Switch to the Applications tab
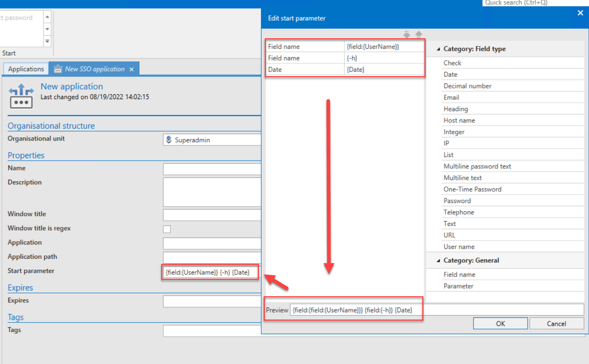The image size is (589, 364). point(26,69)
